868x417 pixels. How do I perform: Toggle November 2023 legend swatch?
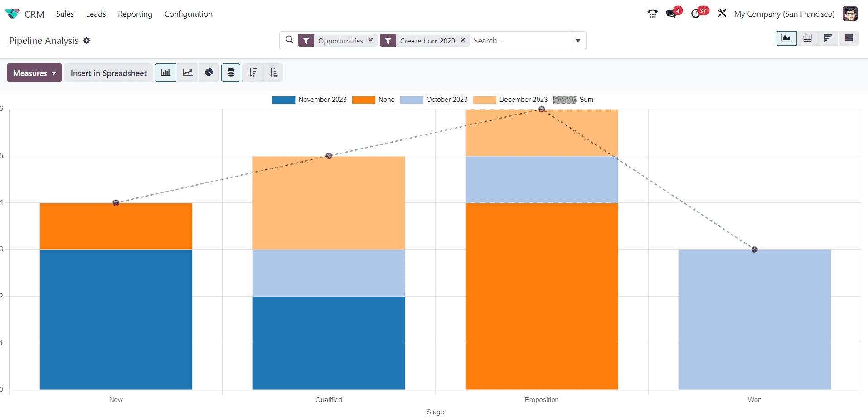pyautogui.click(x=283, y=100)
